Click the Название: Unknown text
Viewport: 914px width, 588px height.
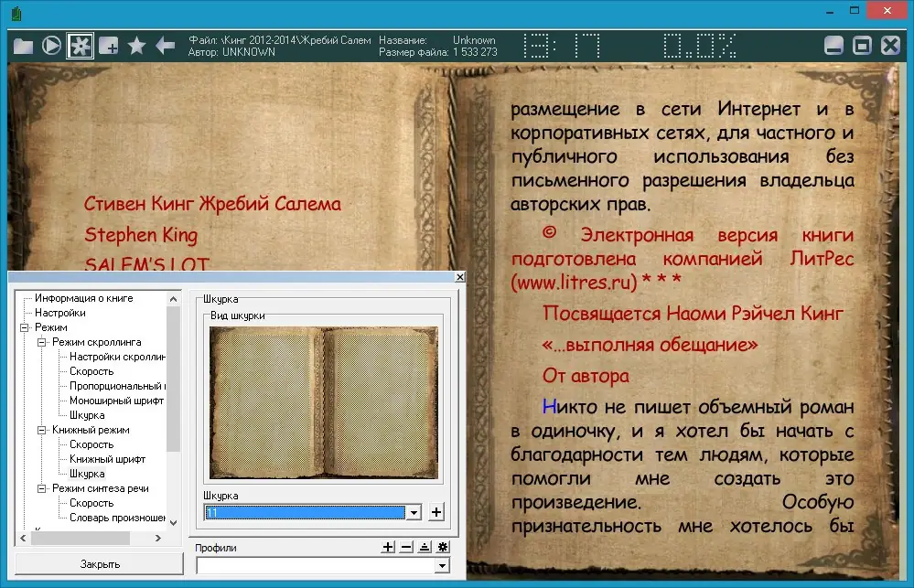point(437,40)
